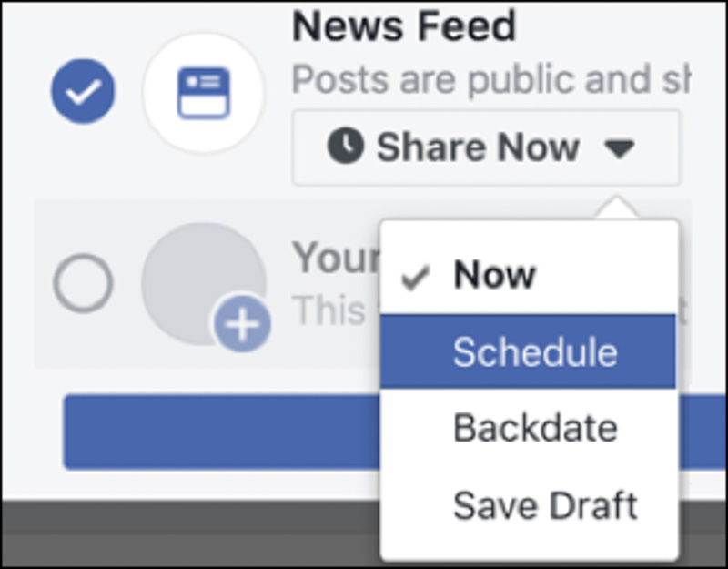Select the empty Your Story radio circle

coord(83,283)
